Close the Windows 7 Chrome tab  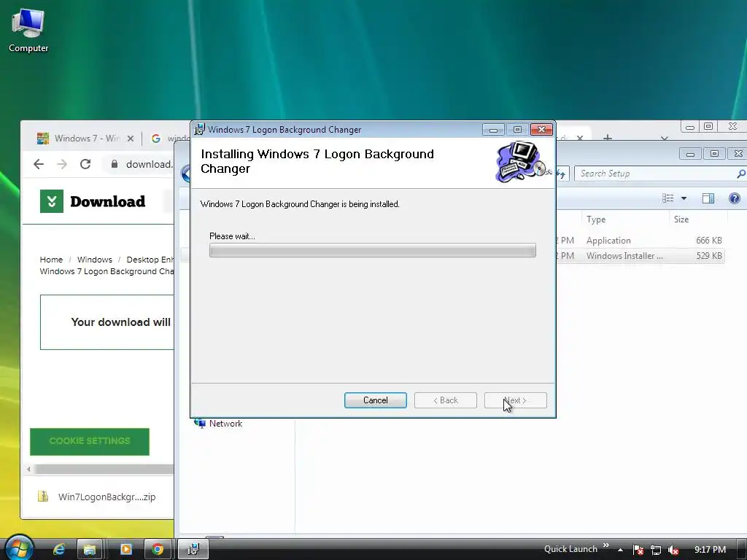[131, 139]
